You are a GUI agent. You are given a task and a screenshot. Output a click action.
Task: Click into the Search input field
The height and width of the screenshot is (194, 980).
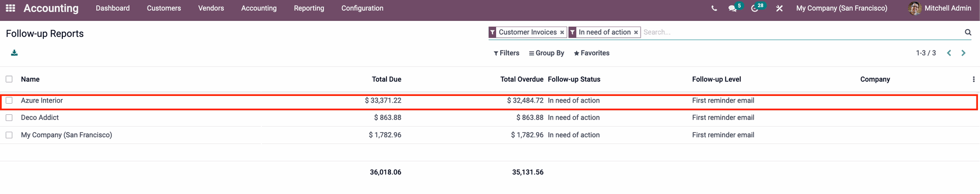point(801,32)
